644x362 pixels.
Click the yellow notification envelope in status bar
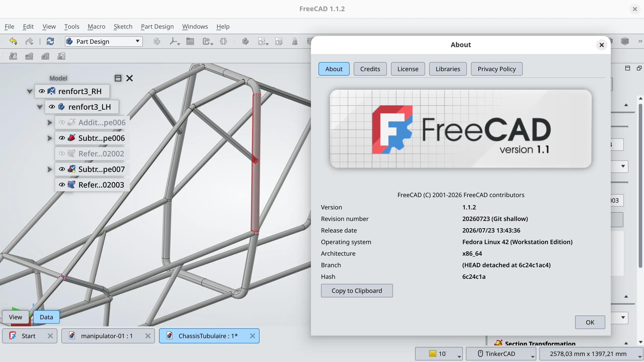(x=433, y=354)
